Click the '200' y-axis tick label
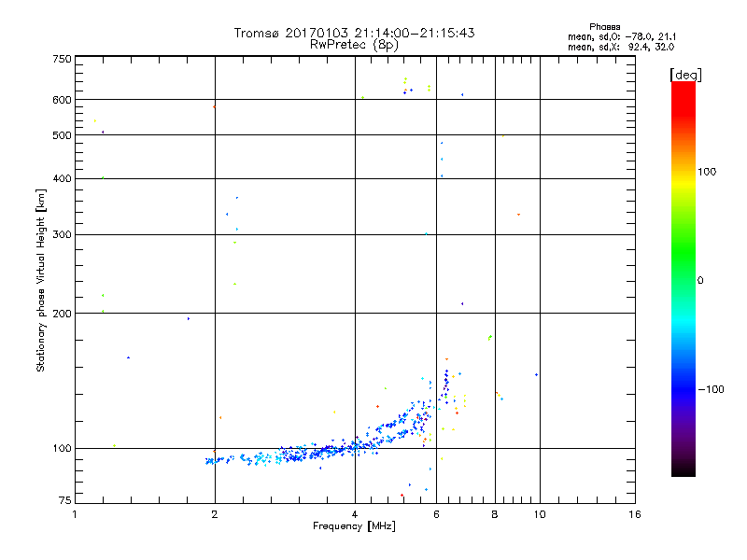747x560 pixels. 62,314
